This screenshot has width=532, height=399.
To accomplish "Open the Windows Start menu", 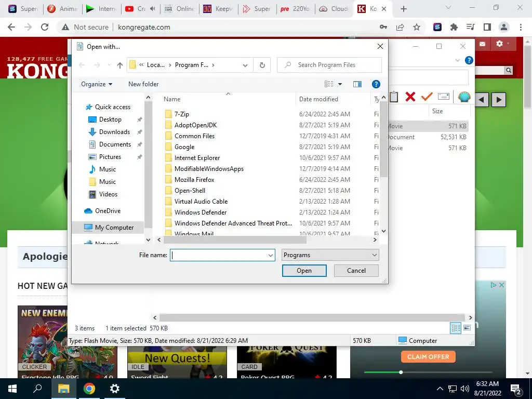I will (x=12, y=389).
